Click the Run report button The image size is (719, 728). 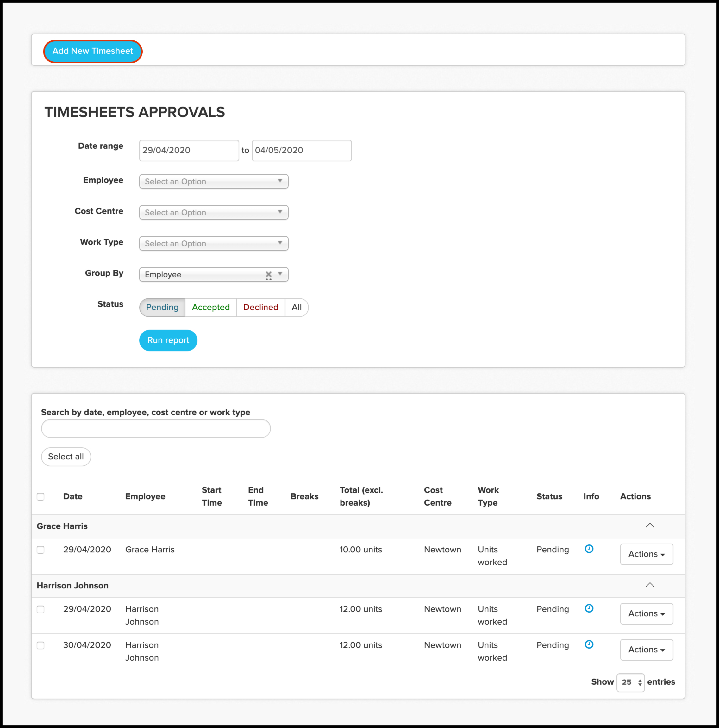click(168, 340)
